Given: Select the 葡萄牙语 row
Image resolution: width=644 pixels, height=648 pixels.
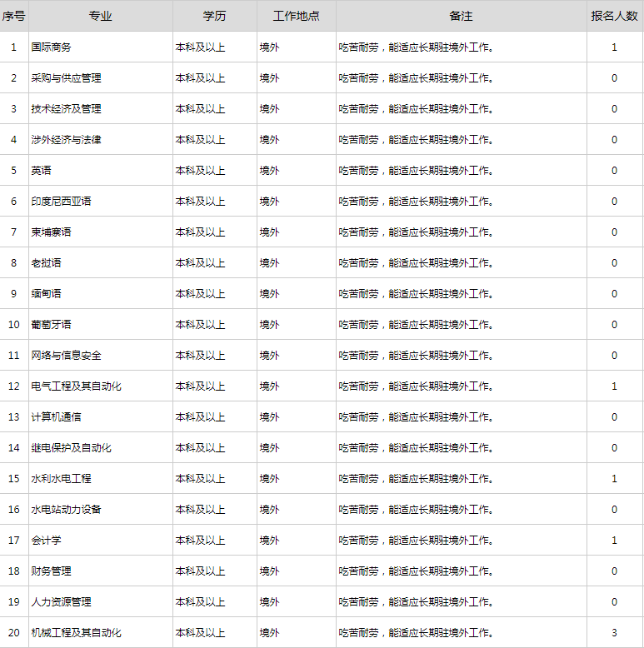Looking at the screenshot, I should coord(52,325).
